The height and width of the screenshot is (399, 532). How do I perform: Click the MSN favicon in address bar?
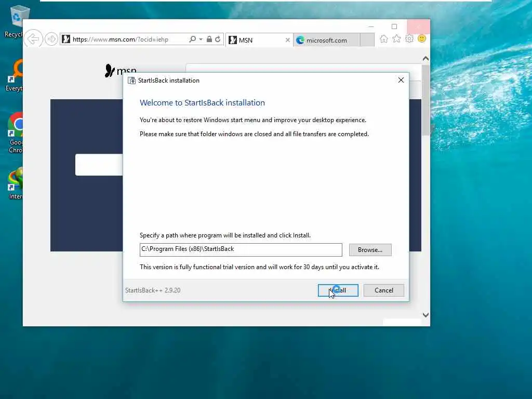66,39
